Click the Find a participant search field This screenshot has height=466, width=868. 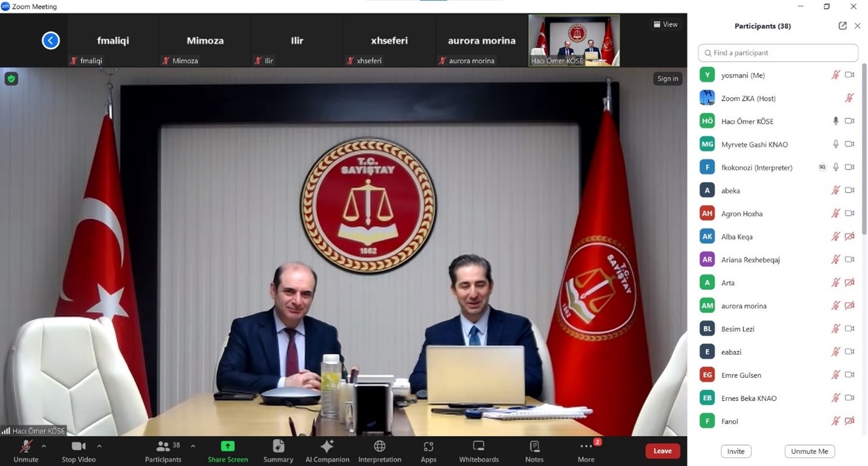pos(778,53)
